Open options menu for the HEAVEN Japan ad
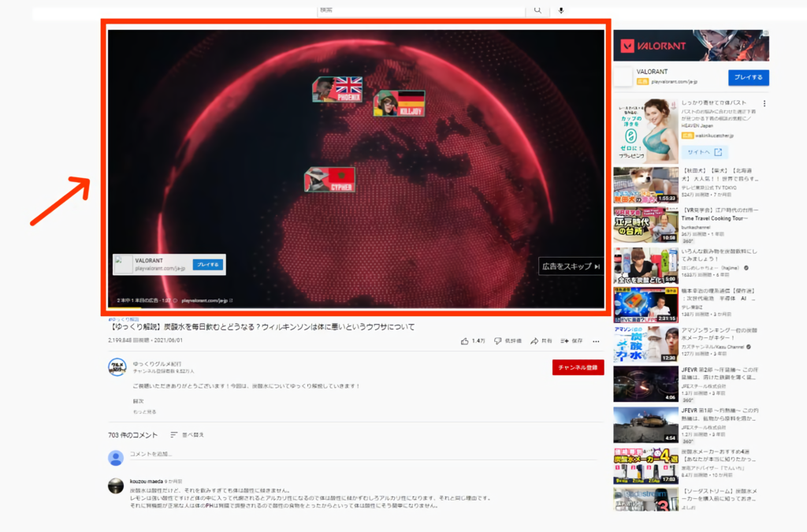The image size is (807, 532). (x=764, y=103)
